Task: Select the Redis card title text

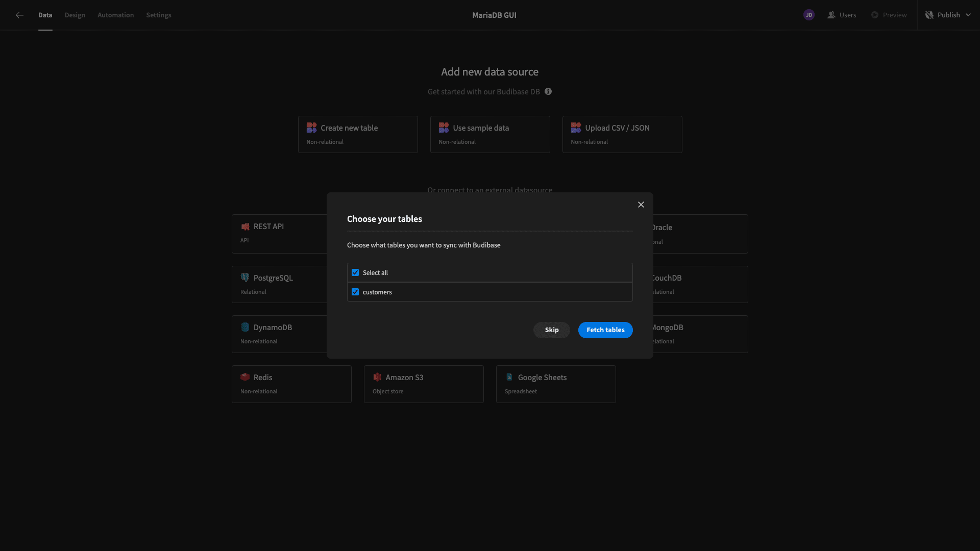Action: pos(263,378)
